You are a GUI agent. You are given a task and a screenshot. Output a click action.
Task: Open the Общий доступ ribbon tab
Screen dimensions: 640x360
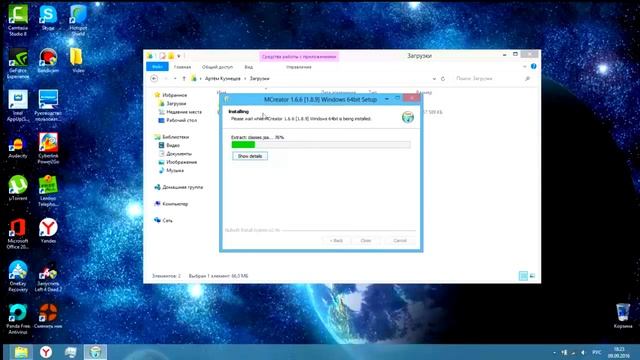tap(217, 67)
